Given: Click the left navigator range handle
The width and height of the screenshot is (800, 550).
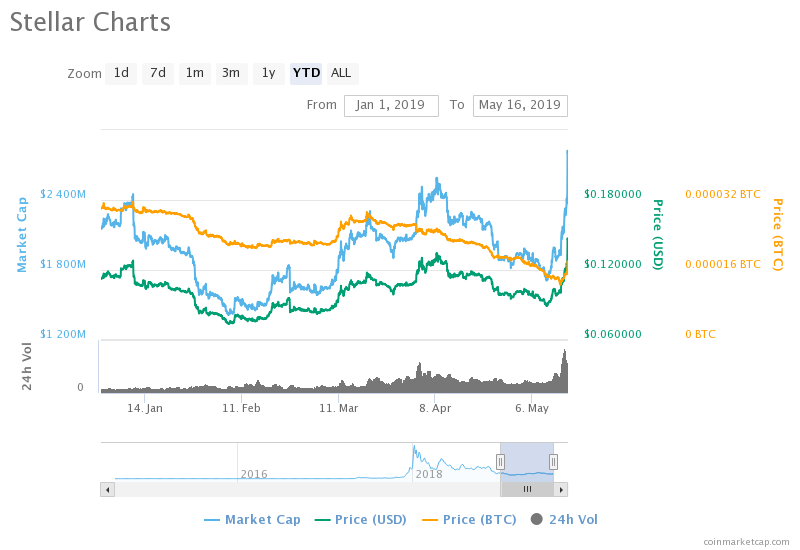Looking at the screenshot, I should [x=501, y=462].
